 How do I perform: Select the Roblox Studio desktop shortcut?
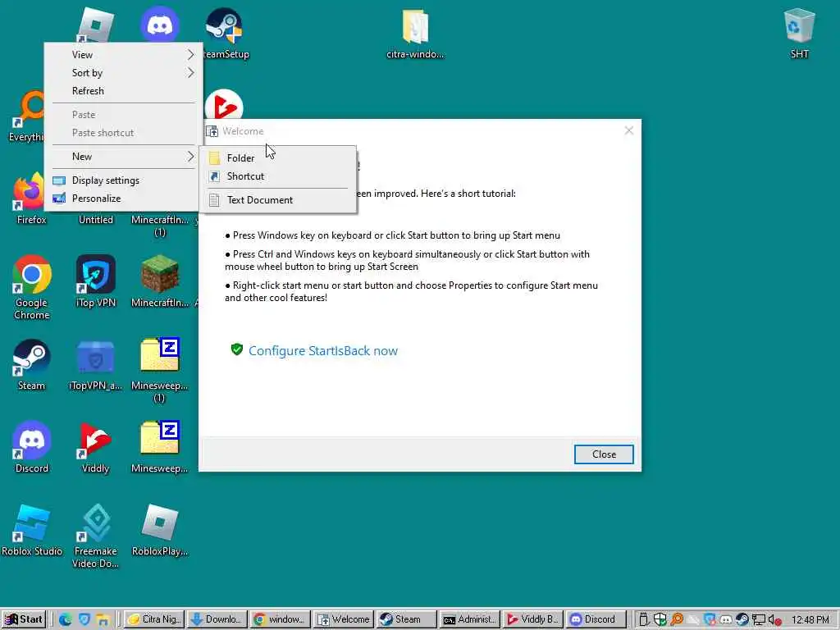[x=32, y=531]
